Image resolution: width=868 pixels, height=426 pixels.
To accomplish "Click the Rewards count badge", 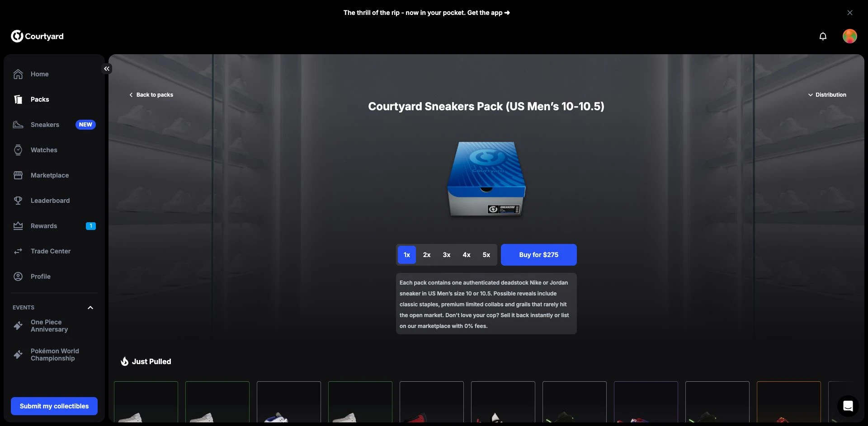I will tap(91, 226).
